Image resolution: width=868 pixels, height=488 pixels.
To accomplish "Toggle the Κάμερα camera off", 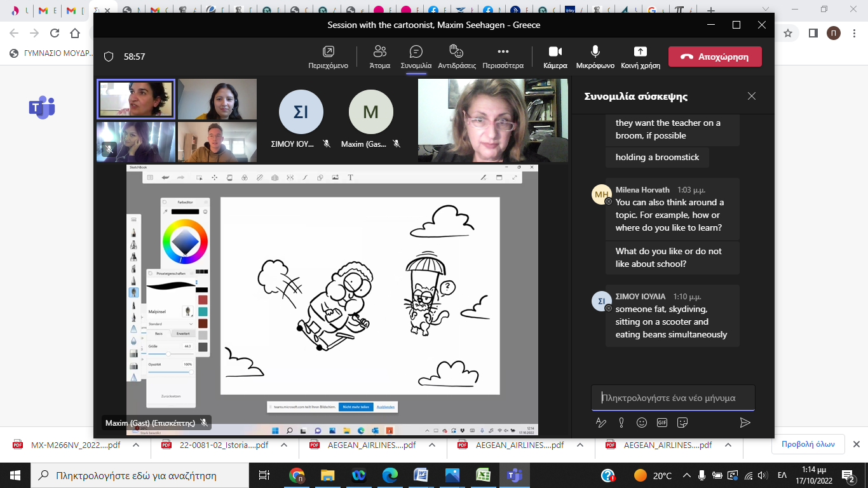I will (555, 57).
